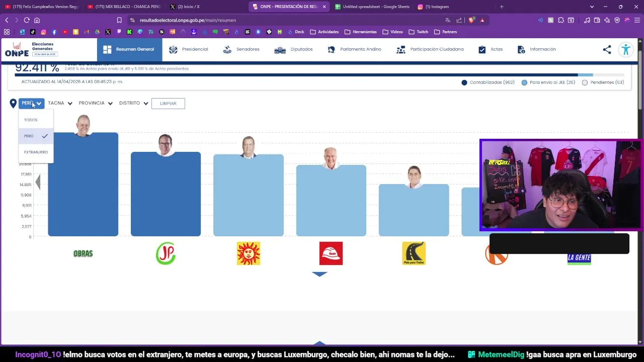Image resolution: width=644 pixels, height=362 pixels.
Task: Open the X bookmark icon
Action: tap(108, 32)
